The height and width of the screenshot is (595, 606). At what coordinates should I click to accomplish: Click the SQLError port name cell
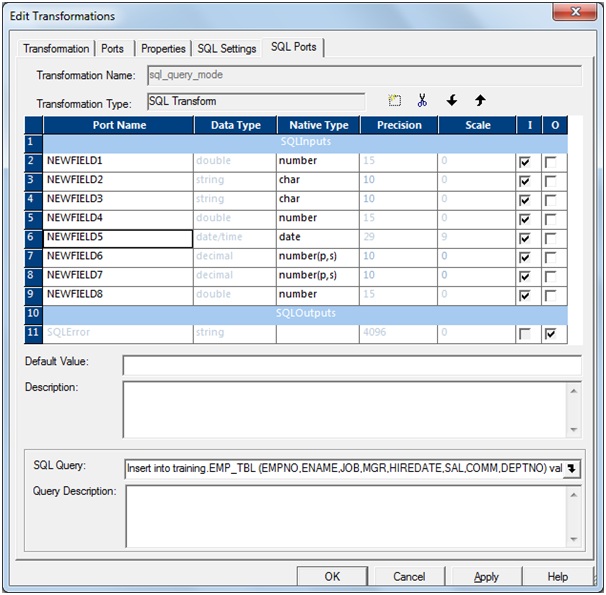(118, 334)
